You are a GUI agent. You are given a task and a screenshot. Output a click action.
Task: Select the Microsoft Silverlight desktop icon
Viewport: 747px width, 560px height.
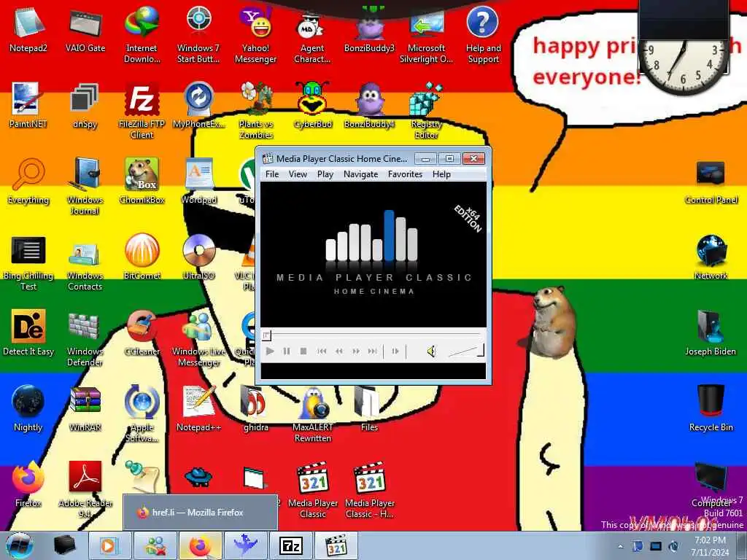point(426,36)
